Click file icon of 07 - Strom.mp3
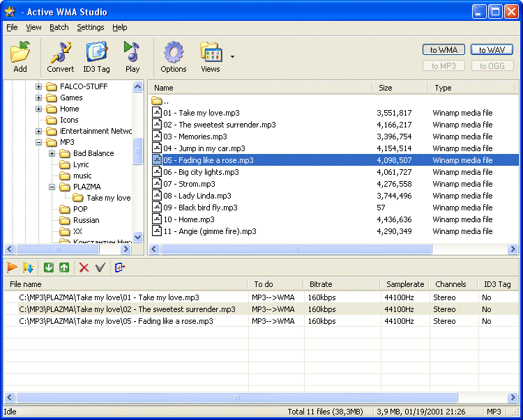523x420 pixels. coord(157,183)
